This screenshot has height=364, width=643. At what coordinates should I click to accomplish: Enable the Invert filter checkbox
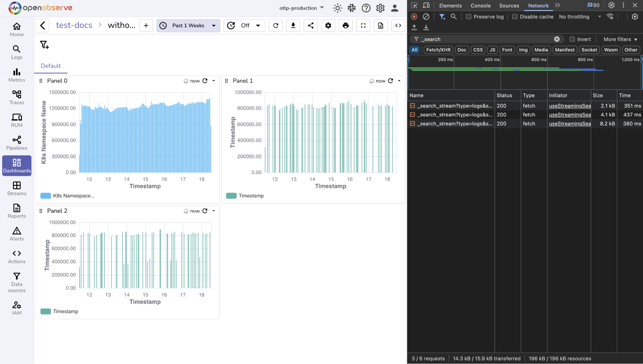coord(572,39)
